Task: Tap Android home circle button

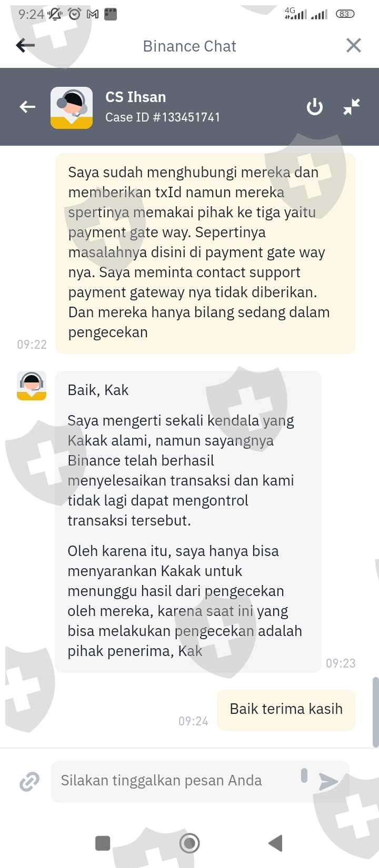Action: (189, 843)
